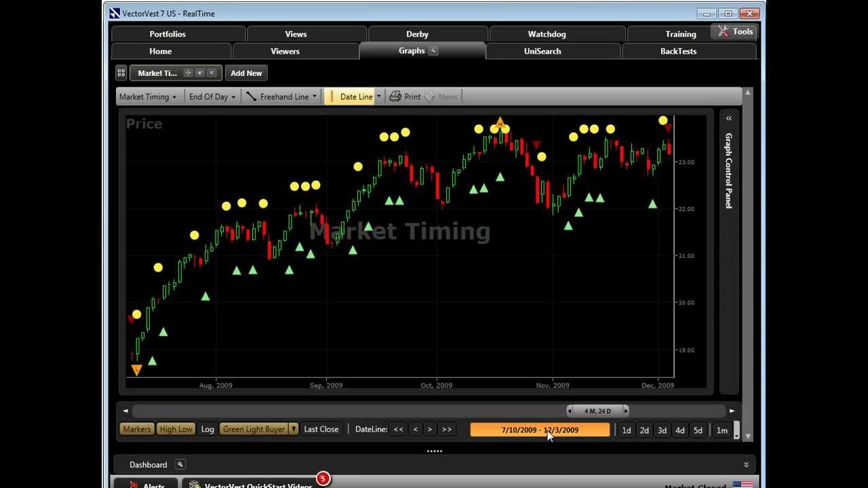
Task: Click the Add New button
Action: pos(246,73)
